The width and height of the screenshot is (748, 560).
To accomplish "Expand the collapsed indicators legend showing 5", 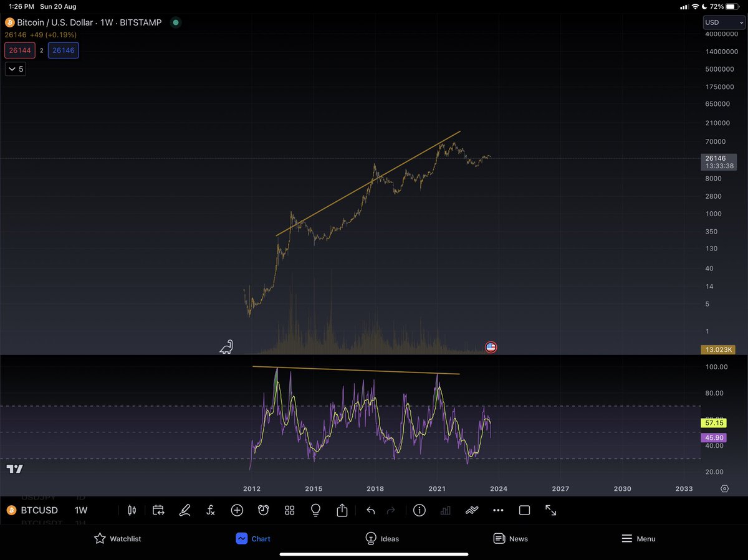I will point(15,69).
